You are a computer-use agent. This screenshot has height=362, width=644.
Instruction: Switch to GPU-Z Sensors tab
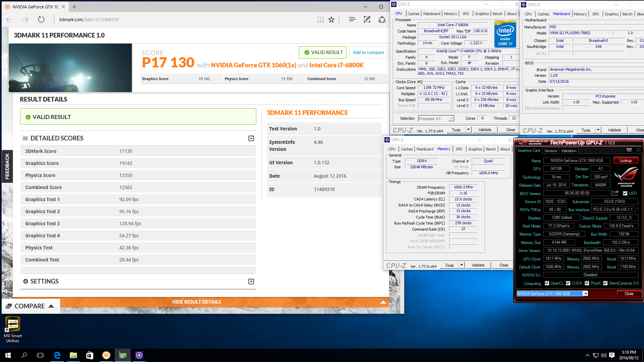click(550, 151)
